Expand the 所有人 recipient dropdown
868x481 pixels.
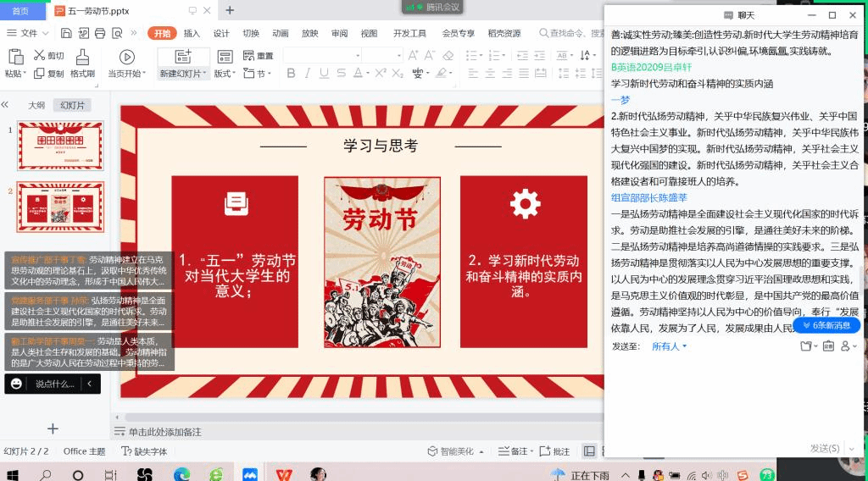point(669,346)
